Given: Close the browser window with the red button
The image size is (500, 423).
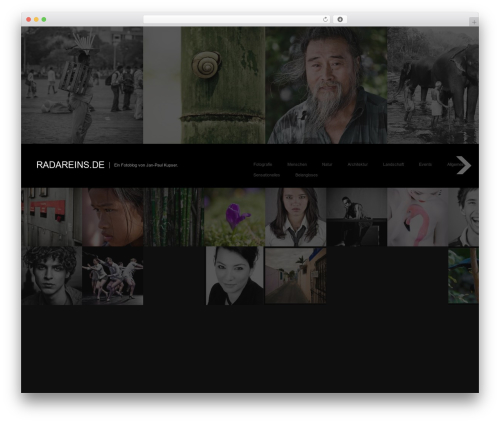Looking at the screenshot, I should tap(29, 19).
